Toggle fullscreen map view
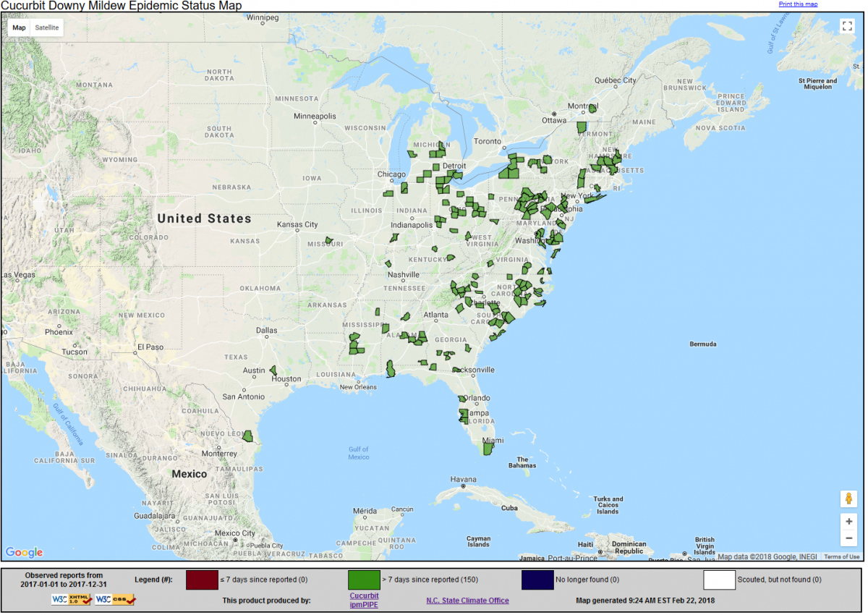 click(x=848, y=27)
